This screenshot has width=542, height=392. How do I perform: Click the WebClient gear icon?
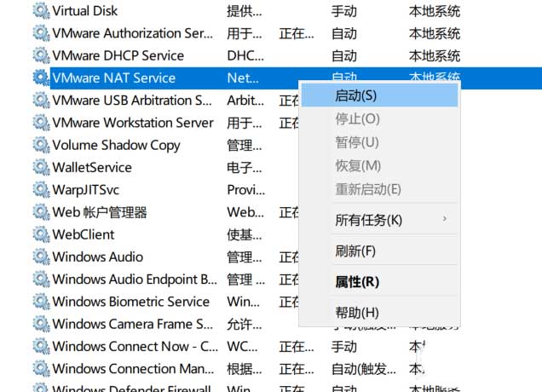pyautogui.click(x=41, y=234)
